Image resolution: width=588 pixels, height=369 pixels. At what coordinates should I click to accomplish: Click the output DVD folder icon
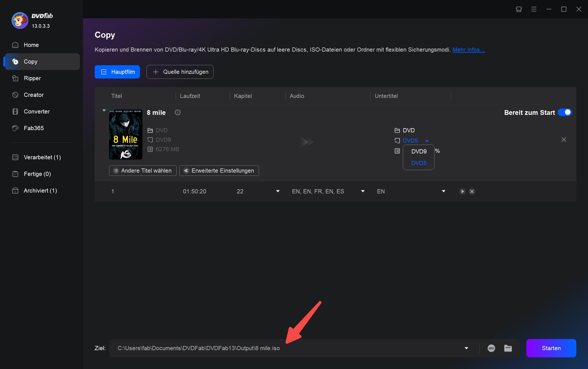(x=397, y=130)
